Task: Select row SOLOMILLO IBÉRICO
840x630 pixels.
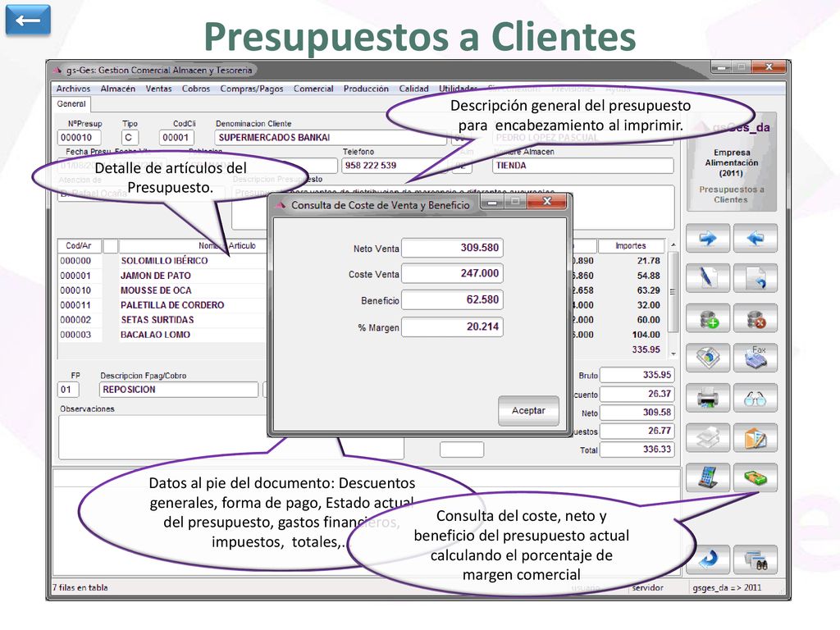Action: (x=164, y=261)
